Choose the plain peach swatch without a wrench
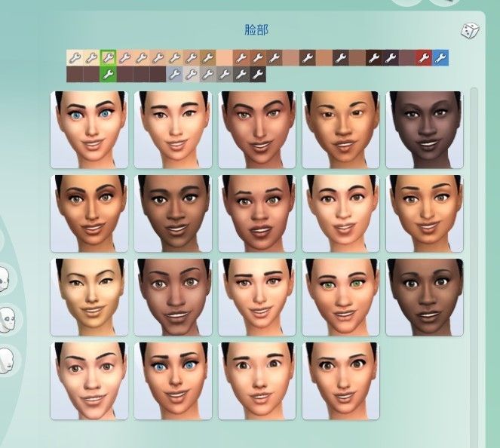 click(x=224, y=58)
